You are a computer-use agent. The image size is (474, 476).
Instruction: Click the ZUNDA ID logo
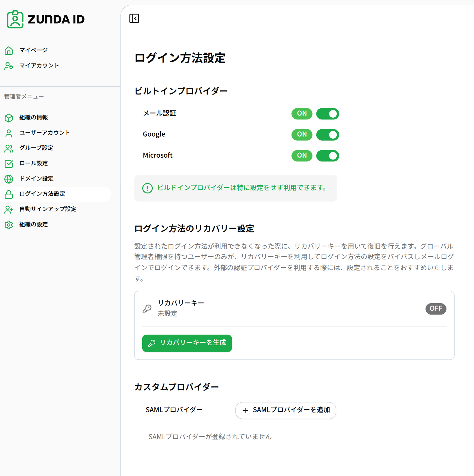[x=45, y=19]
